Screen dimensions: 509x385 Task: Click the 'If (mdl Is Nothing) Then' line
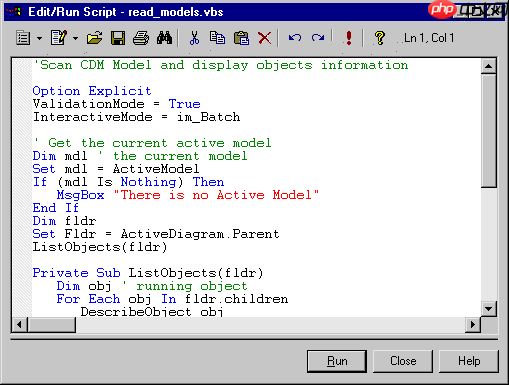[128, 182]
